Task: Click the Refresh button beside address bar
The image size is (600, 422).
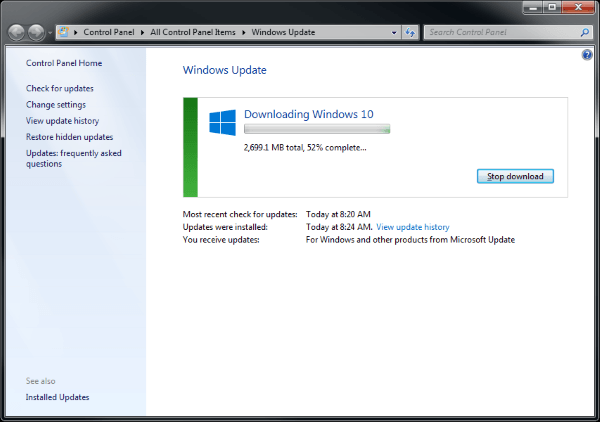Action: [410, 33]
